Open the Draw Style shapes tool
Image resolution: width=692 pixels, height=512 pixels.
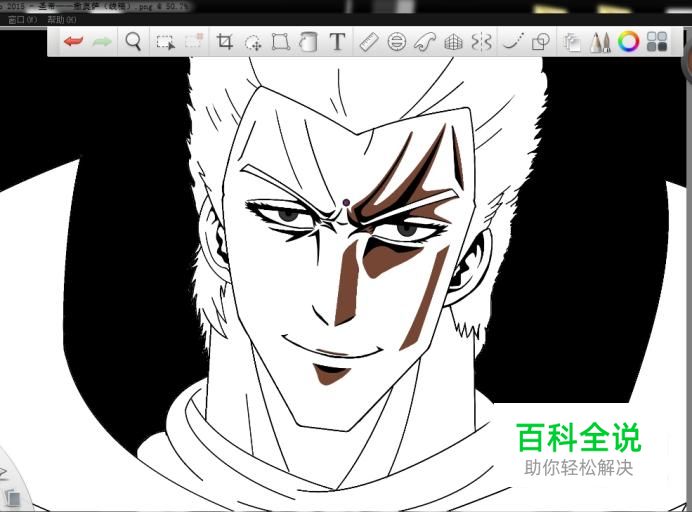coord(541,42)
